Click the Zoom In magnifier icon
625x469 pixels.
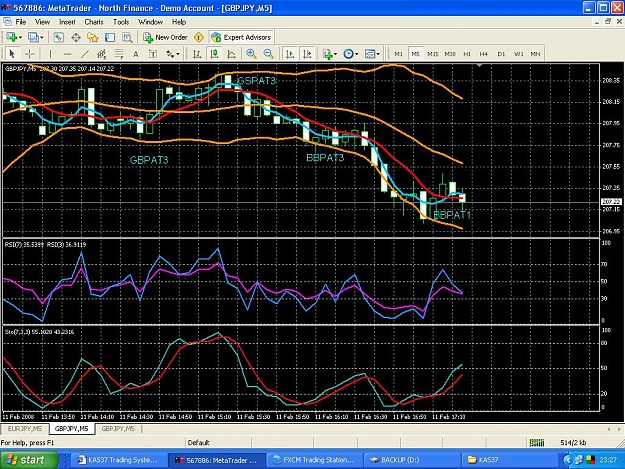pyautogui.click(x=251, y=54)
